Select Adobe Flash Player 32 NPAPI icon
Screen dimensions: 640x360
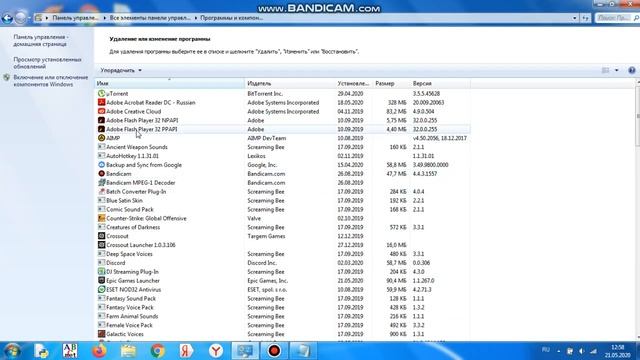pos(102,120)
